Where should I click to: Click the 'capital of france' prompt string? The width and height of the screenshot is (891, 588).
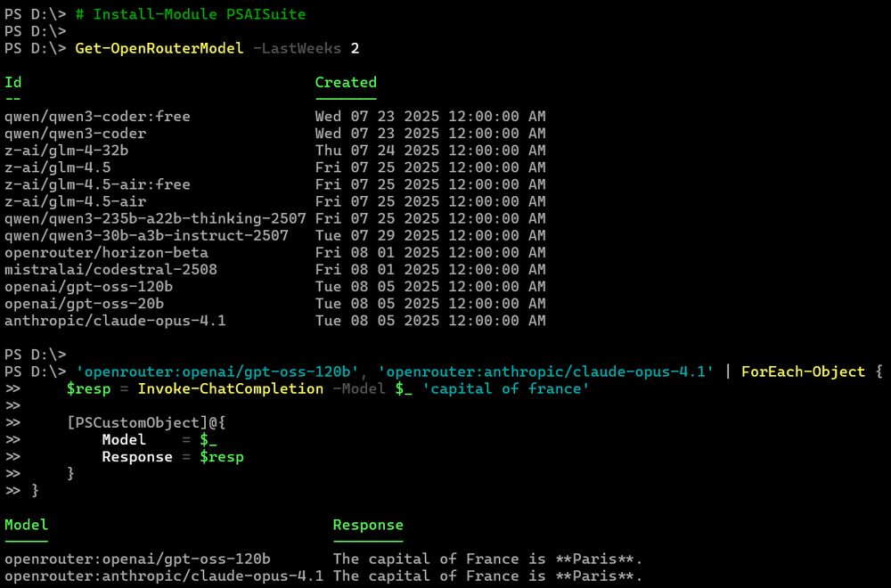pyautogui.click(x=506, y=389)
